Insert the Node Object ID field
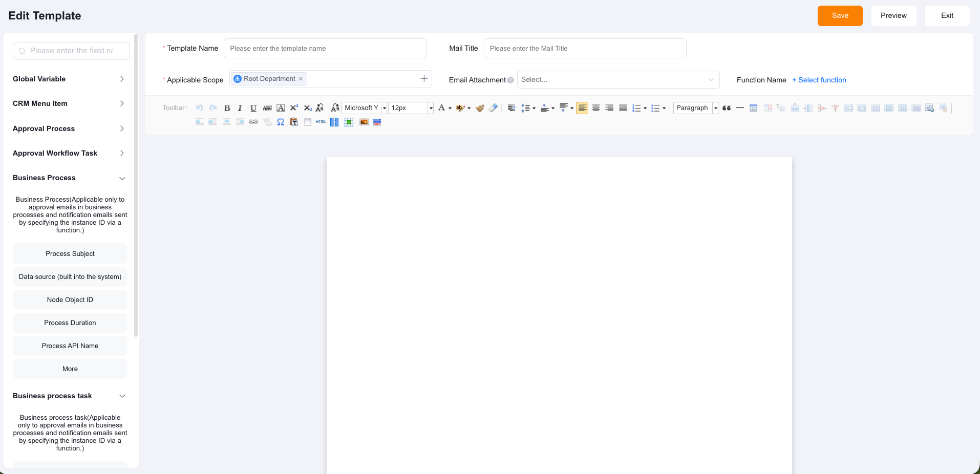Viewport: 980px width, 474px height. [x=70, y=299]
